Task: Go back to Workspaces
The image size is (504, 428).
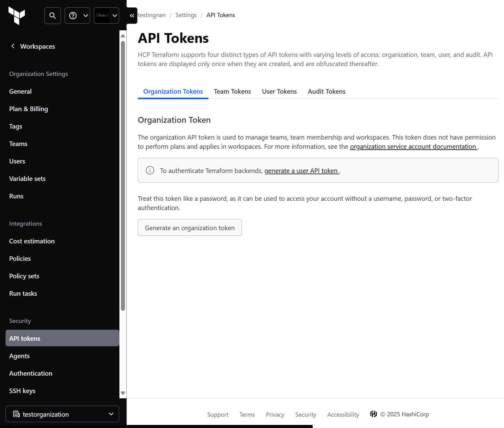Action: click(33, 47)
